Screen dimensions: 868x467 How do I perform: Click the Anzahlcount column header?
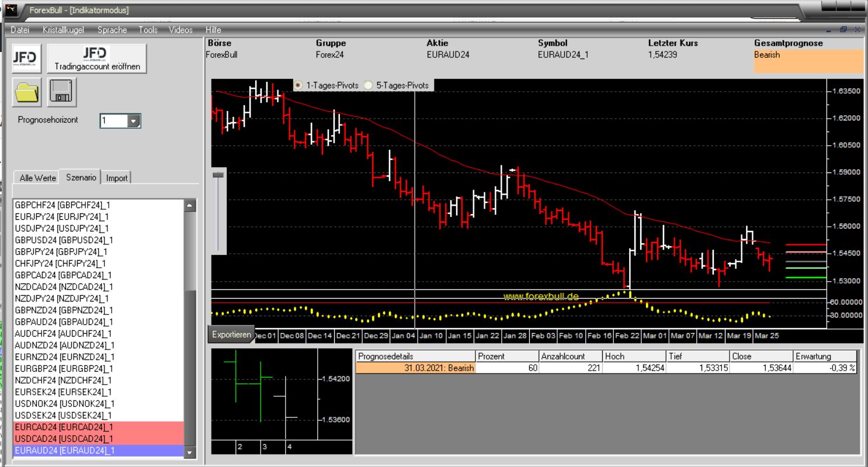click(571, 356)
